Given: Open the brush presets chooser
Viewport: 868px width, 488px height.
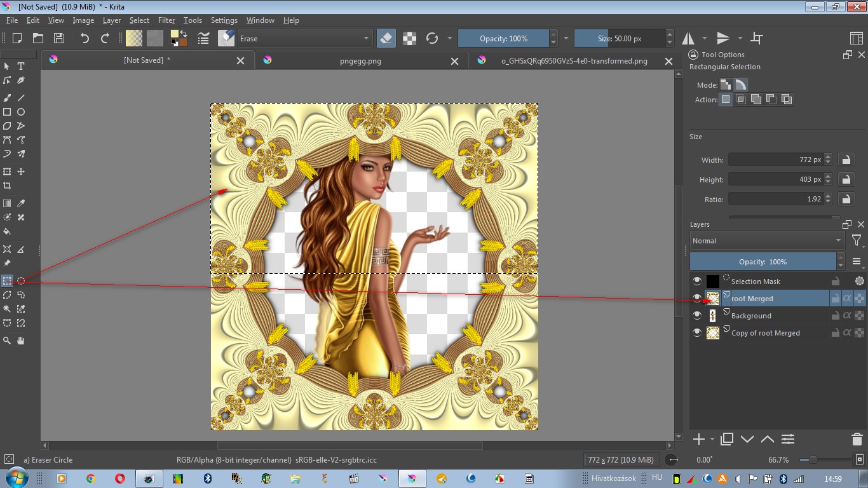Looking at the screenshot, I should pos(226,38).
